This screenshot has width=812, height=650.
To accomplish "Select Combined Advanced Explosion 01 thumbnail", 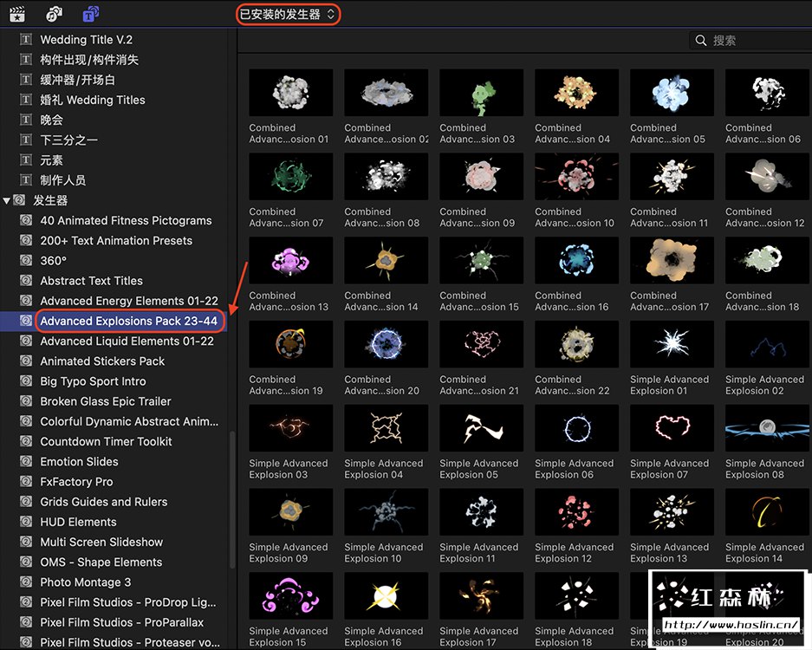I will coord(291,93).
